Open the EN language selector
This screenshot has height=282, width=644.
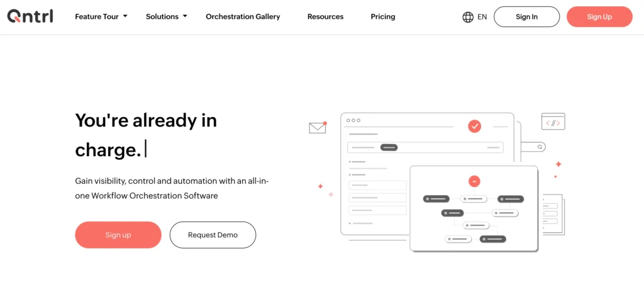[x=482, y=17]
